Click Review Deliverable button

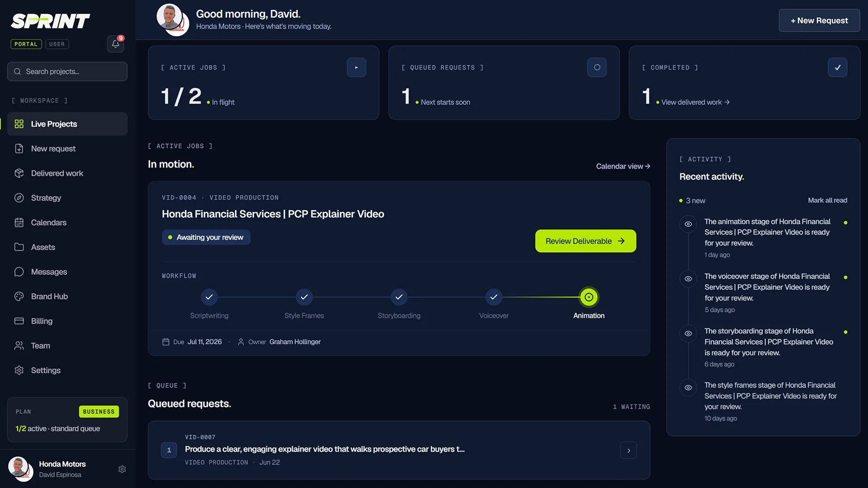point(585,241)
